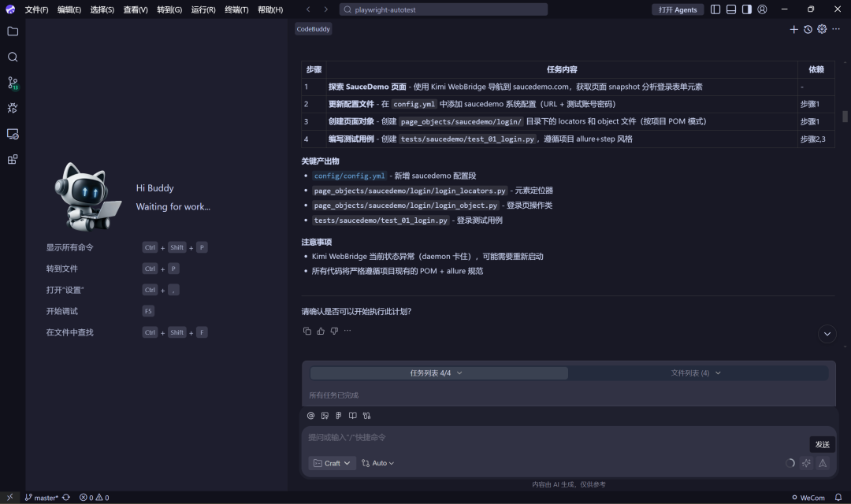Start a new chat with plus icon
Image resolution: width=851 pixels, height=504 pixels.
793,29
